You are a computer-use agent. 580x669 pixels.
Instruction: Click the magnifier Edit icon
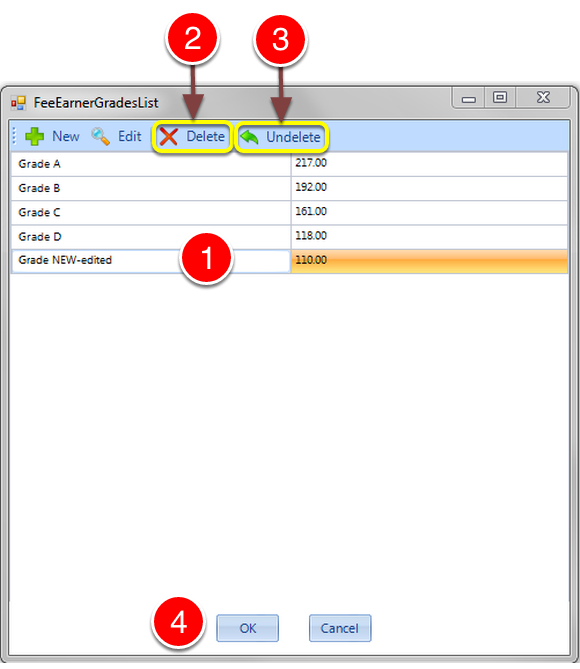[x=100, y=137]
